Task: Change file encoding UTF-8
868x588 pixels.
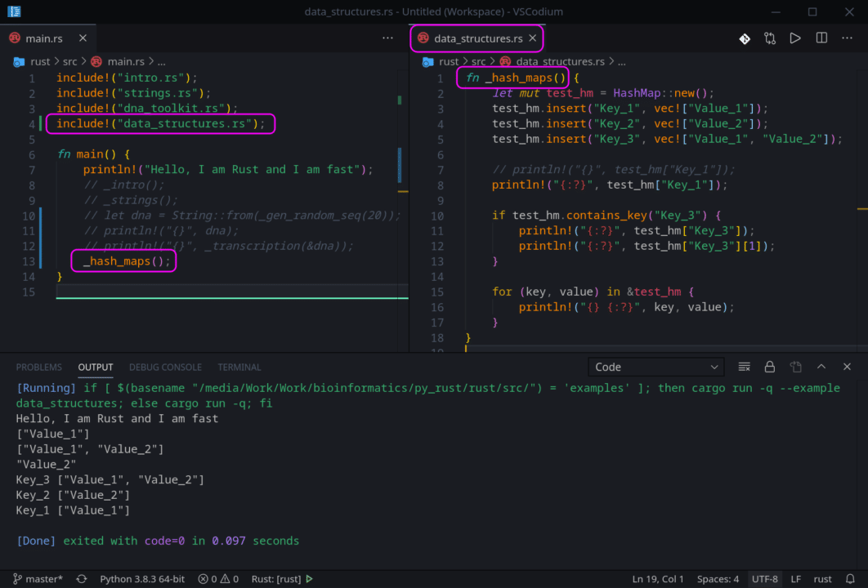Action: coord(764,578)
